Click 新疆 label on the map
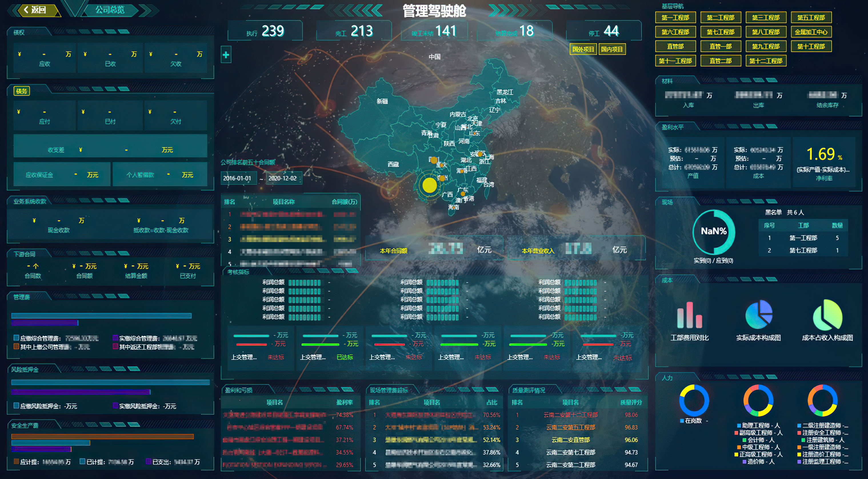Screen dimensions: 868x479 coord(382,101)
